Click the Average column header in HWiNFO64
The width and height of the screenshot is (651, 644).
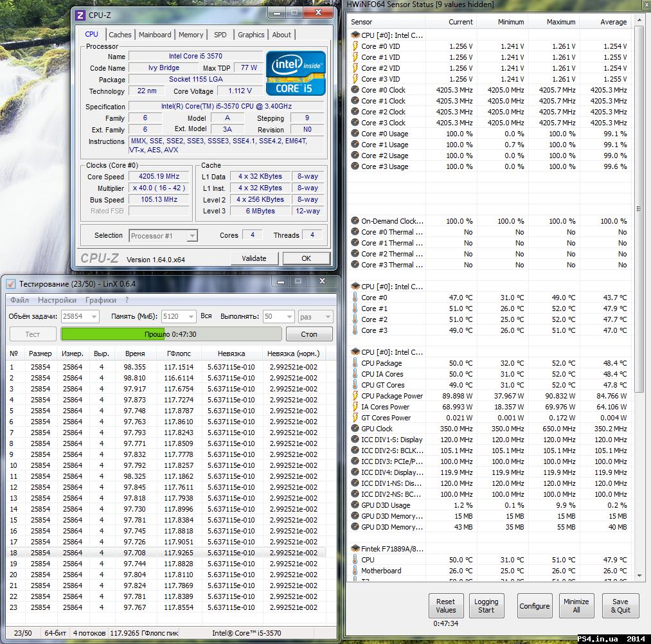[x=606, y=22]
